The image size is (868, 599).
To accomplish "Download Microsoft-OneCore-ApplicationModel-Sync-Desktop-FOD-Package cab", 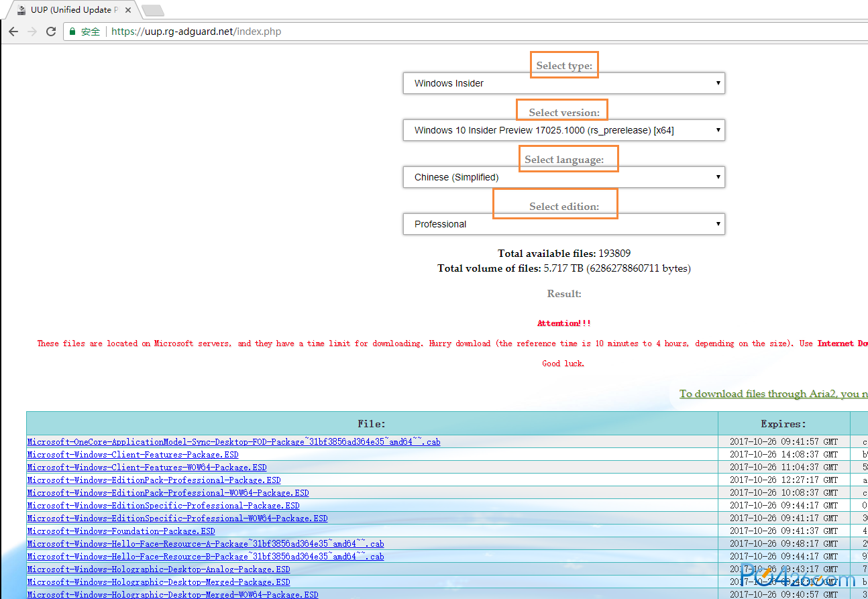I will coord(233,442).
